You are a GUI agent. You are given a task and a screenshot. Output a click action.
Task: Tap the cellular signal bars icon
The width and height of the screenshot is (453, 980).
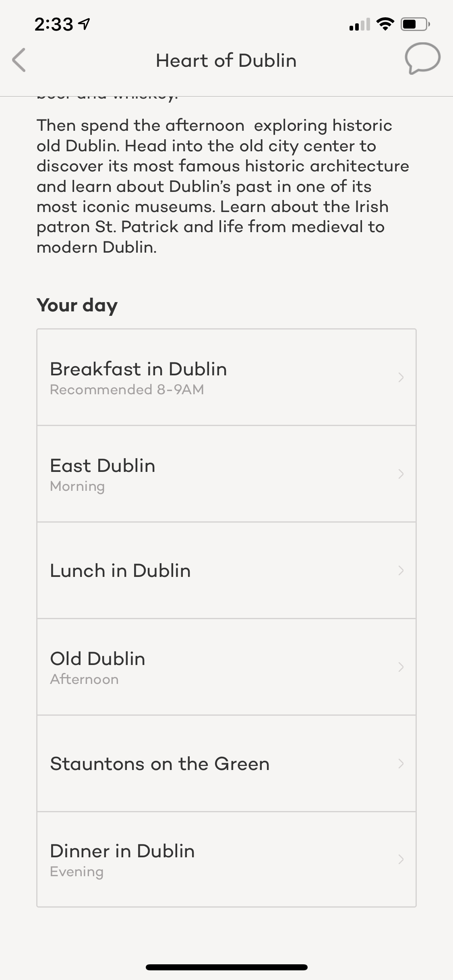[x=360, y=25]
